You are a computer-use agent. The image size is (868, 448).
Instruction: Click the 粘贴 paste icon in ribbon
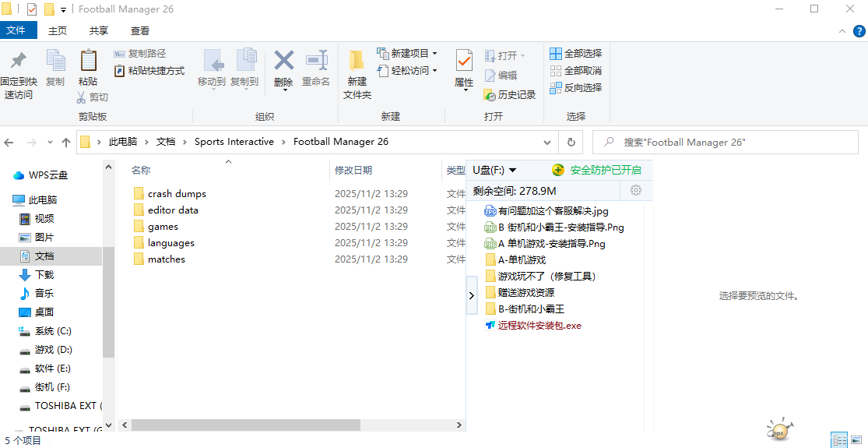[x=88, y=62]
